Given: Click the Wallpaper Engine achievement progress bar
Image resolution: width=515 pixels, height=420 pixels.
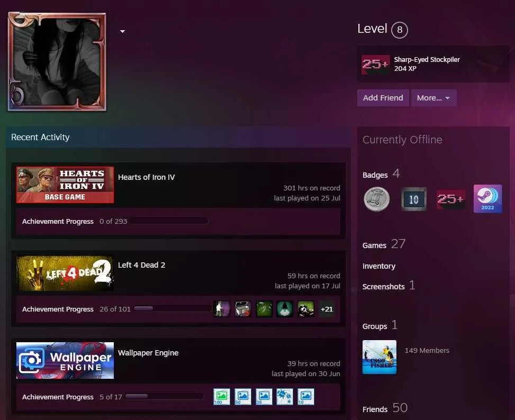Looking at the screenshot, I should pos(164,396).
